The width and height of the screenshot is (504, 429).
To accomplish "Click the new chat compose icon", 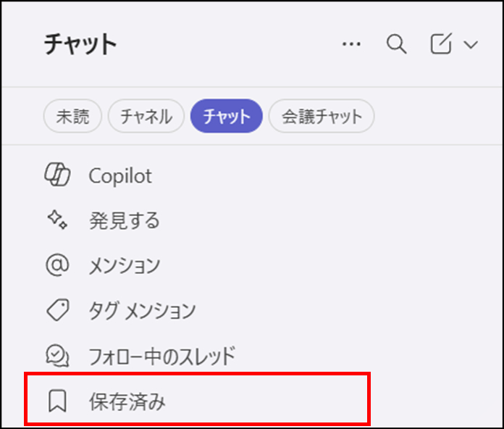I will [440, 45].
